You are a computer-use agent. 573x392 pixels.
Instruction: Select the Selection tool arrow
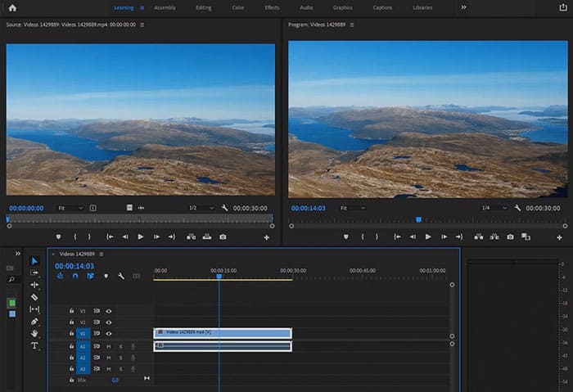(34, 261)
